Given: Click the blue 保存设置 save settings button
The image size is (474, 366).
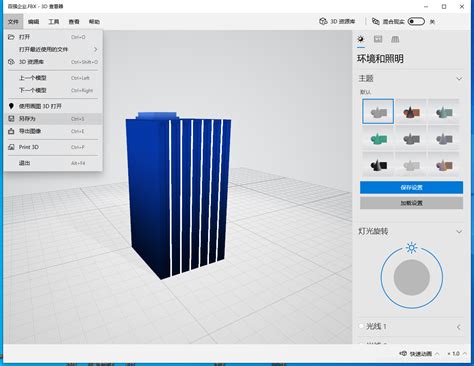Looking at the screenshot, I should point(411,188).
